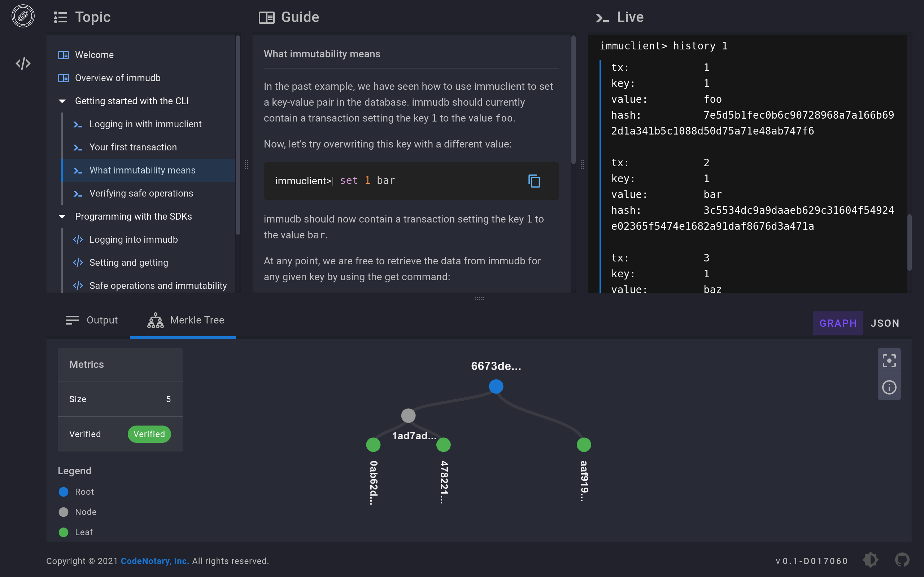Expand Getting started with the CLI section

pos(62,101)
